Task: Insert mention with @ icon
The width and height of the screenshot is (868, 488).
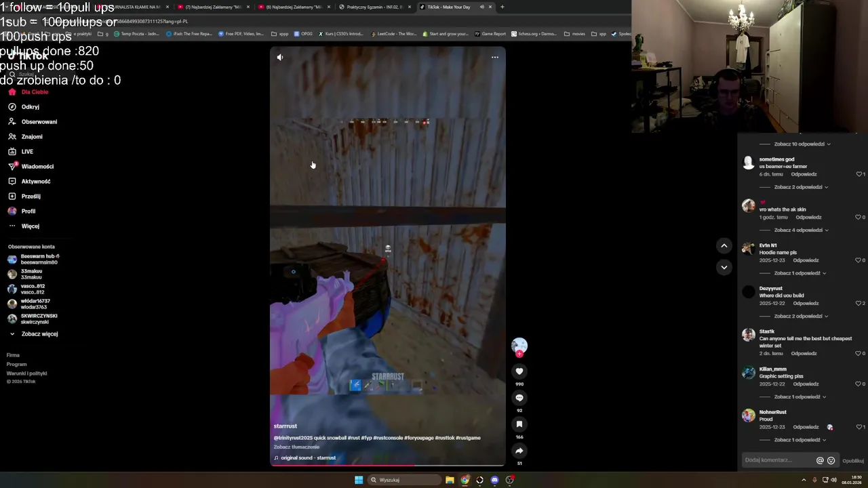Action: (820, 461)
